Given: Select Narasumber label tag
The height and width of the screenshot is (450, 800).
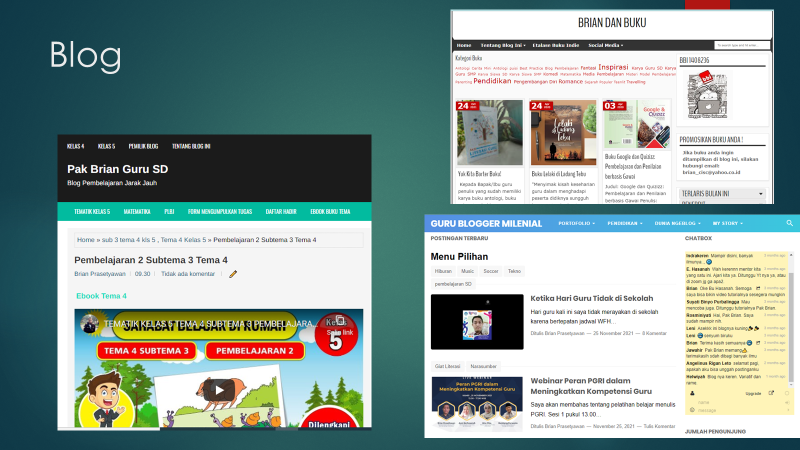Looking at the screenshot, I should pos(483,366).
